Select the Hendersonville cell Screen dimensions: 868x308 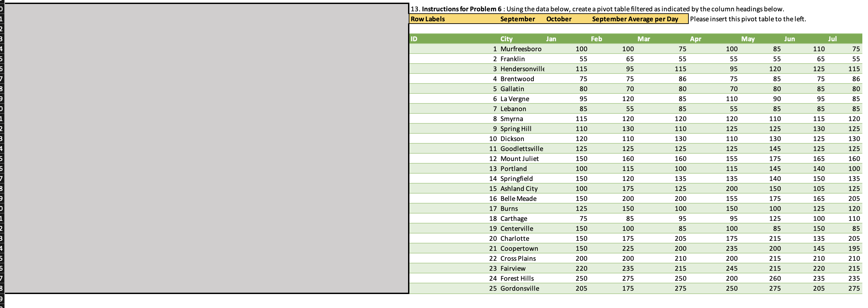(x=522, y=69)
